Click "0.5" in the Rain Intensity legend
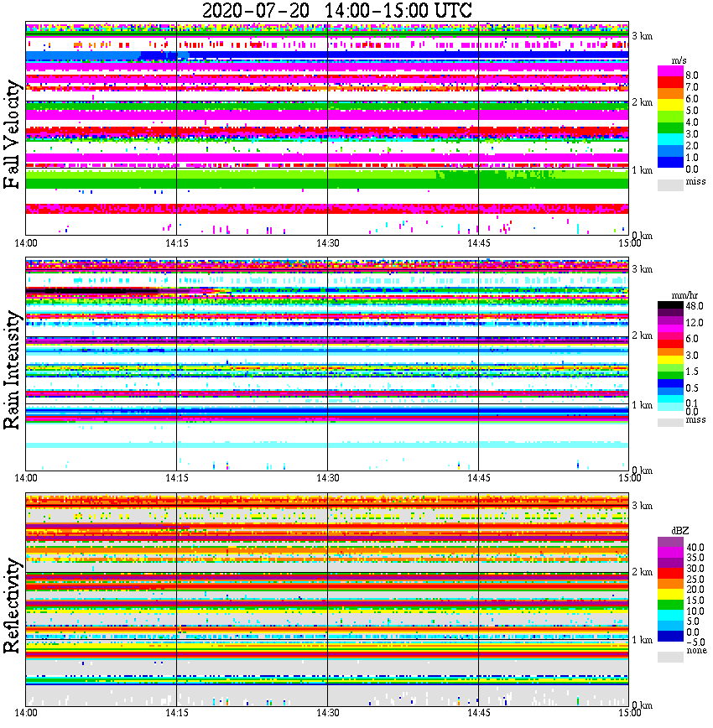This screenshot has width=713, height=728. click(692, 387)
